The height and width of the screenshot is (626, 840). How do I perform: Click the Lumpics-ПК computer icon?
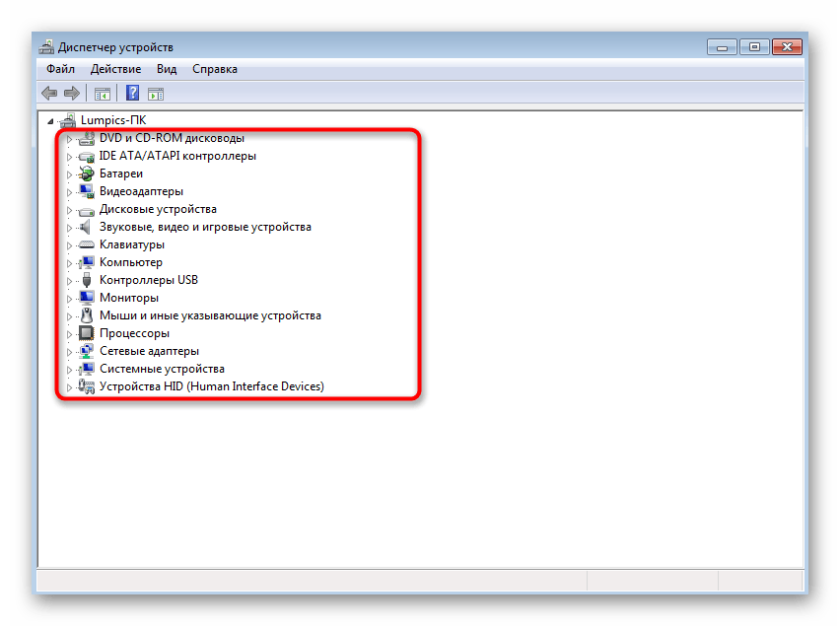click(x=68, y=120)
